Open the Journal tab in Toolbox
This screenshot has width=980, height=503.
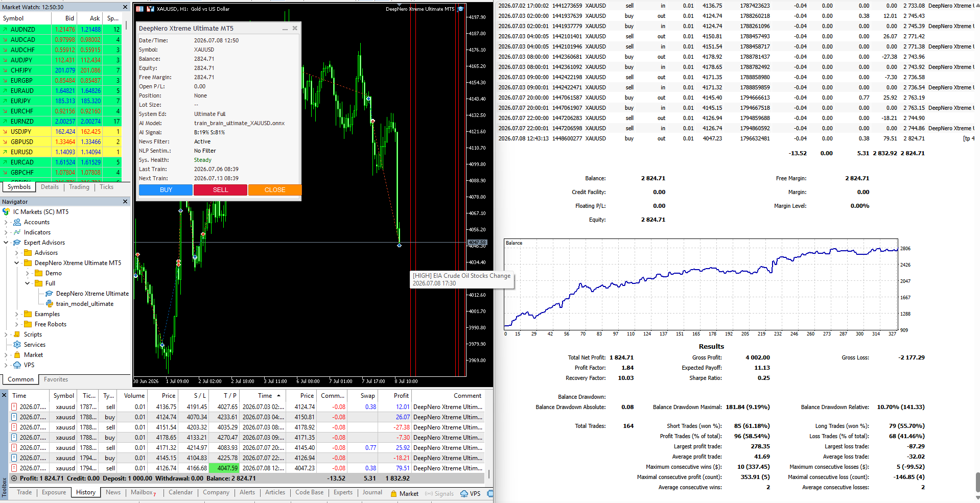tap(372, 492)
